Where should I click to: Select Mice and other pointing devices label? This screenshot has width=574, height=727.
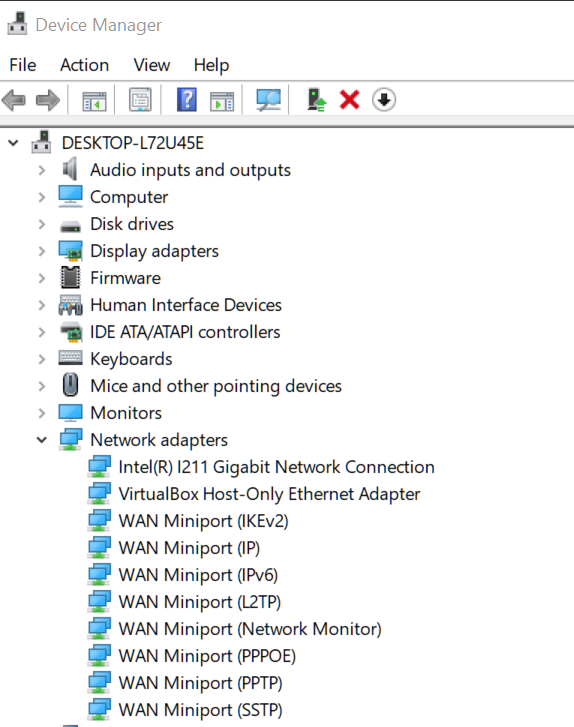coord(216,386)
